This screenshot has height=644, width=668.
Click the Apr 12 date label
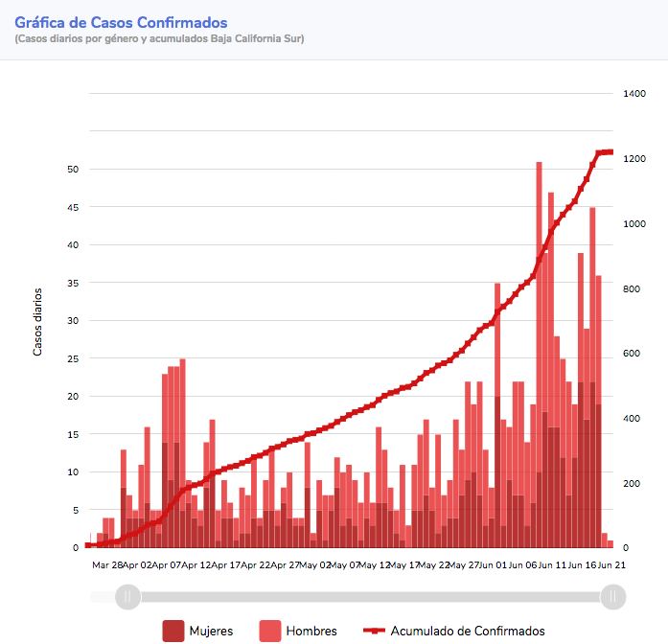196,565
